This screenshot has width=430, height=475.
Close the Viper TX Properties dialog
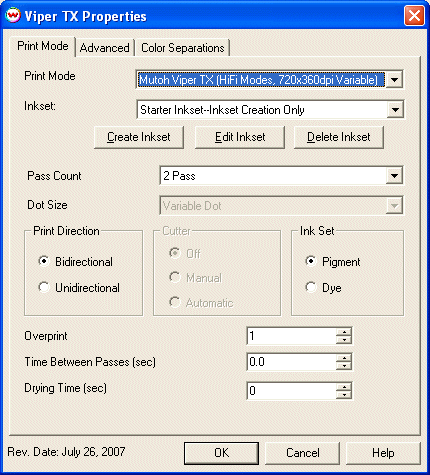414,16
